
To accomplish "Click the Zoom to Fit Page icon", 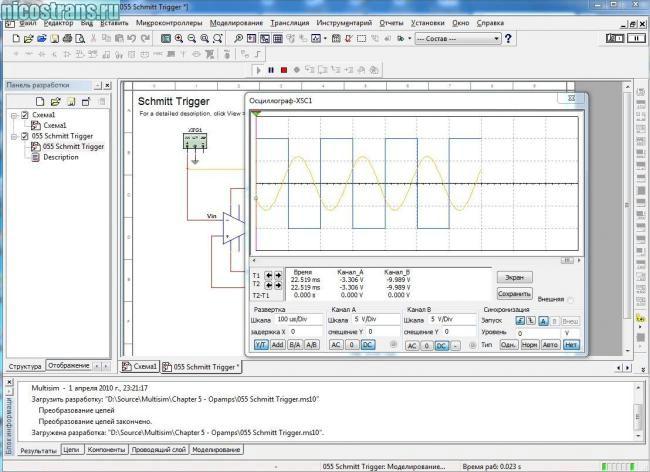I will click(x=217, y=39).
